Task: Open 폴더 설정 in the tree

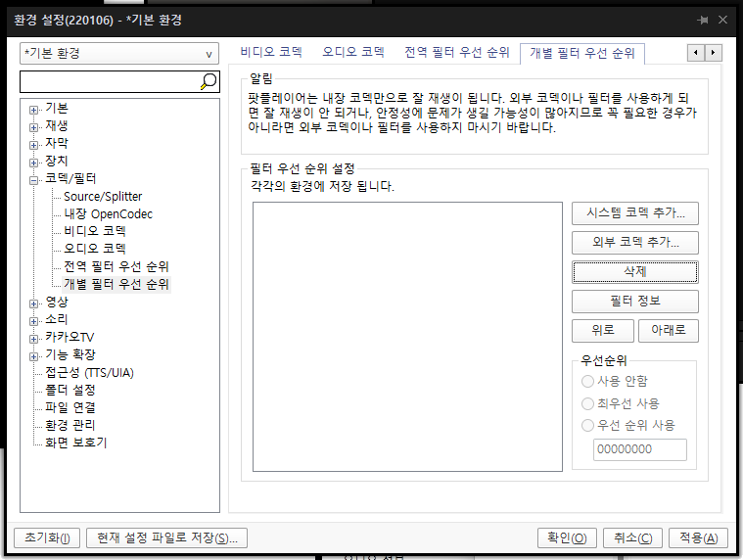Action: click(x=70, y=391)
